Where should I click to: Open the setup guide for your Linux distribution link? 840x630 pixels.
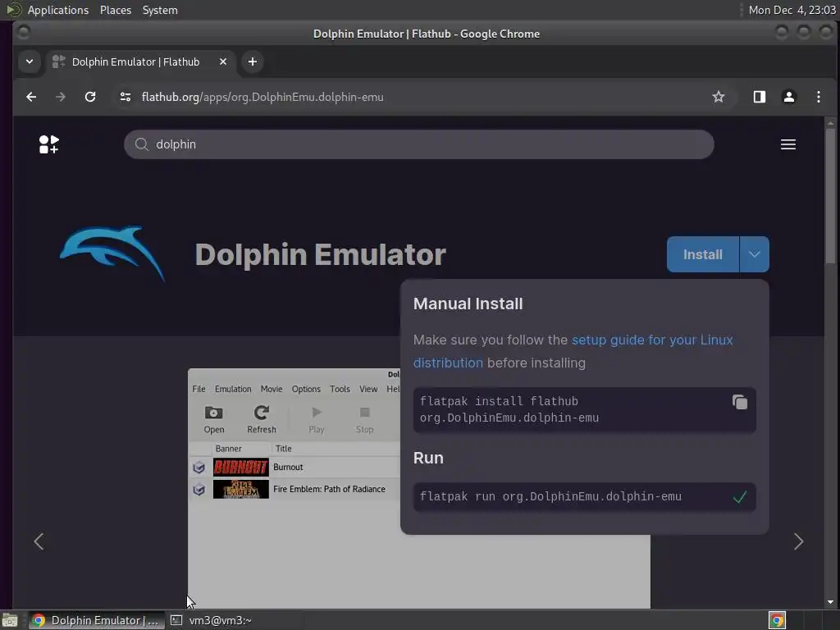pyautogui.click(x=573, y=351)
